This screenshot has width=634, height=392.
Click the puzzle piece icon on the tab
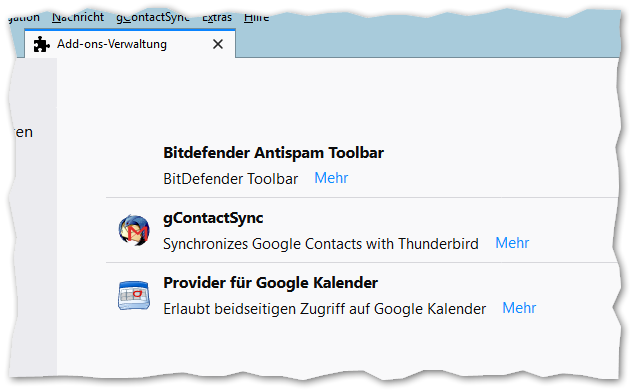pos(41,44)
